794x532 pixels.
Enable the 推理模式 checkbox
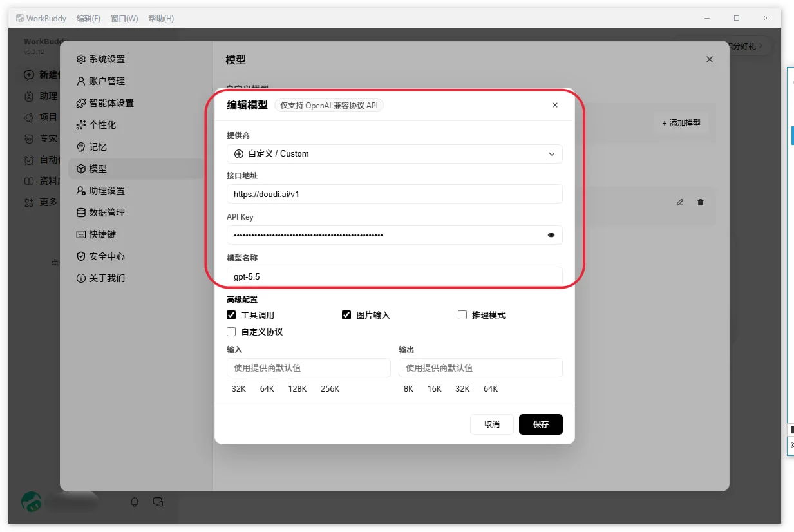coord(462,315)
